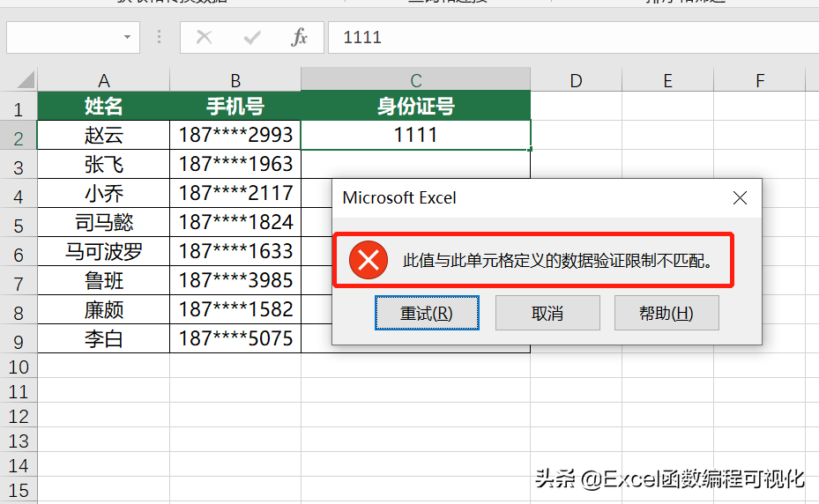Click the 身份证号 header cell

[416, 106]
